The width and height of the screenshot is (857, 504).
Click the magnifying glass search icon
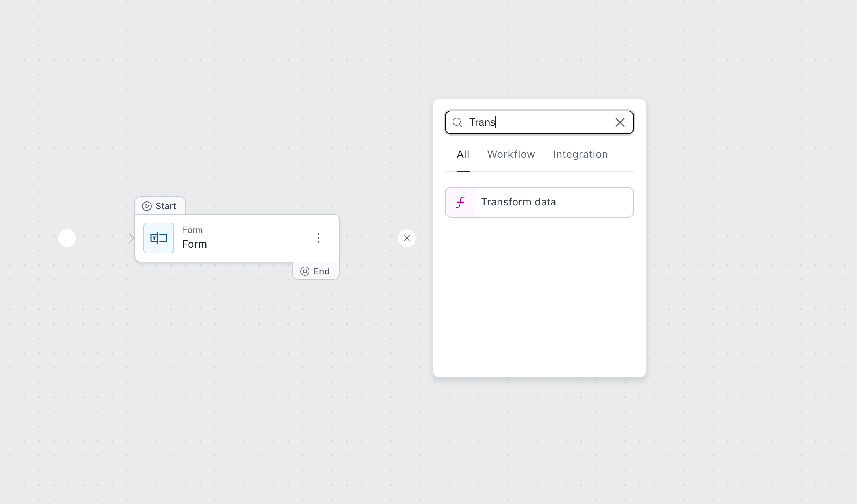[457, 122]
